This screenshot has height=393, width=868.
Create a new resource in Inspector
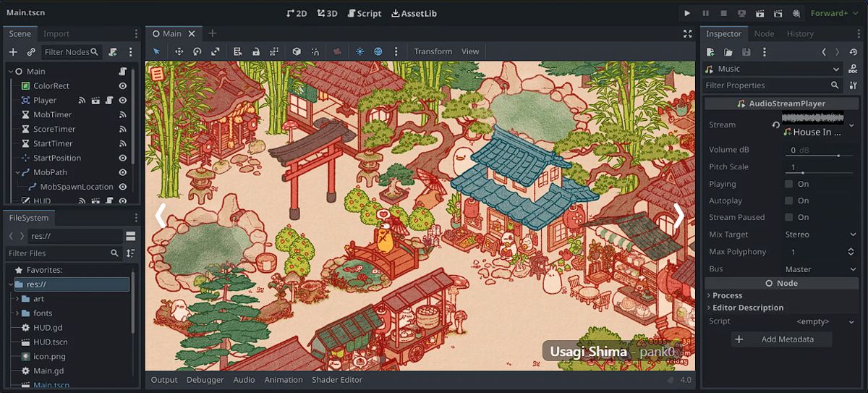(710, 52)
